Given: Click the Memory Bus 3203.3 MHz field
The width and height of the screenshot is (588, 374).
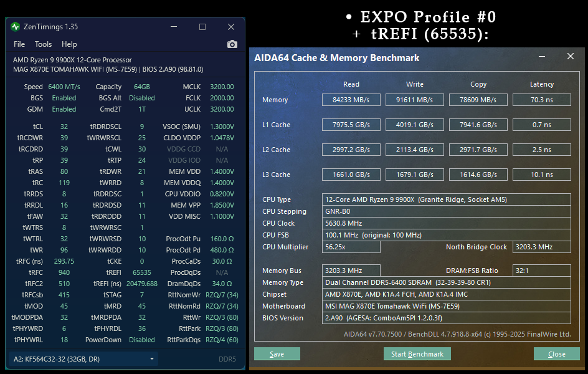Looking at the screenshot, I should click(351, 271).
